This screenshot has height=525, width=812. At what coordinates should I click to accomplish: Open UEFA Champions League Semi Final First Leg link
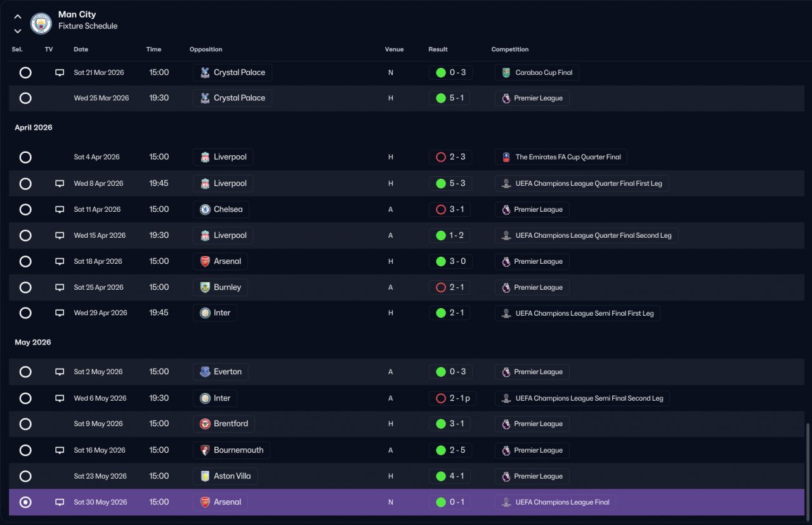pyautogui.click(x=577, y=313)
